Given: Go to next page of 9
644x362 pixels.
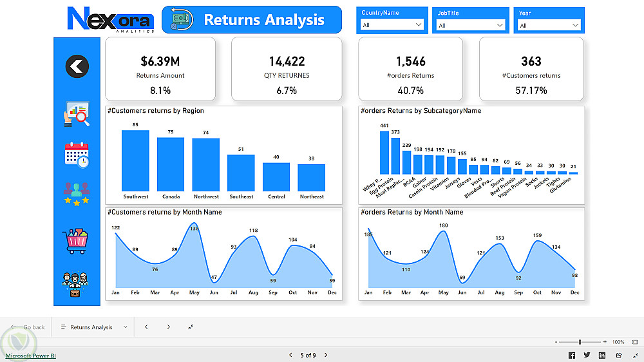Looking at the screenshot, I should (326, 355).
